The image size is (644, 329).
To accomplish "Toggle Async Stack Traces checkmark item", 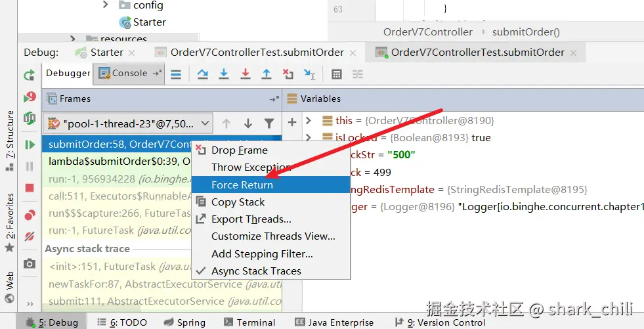I will 271,271.
